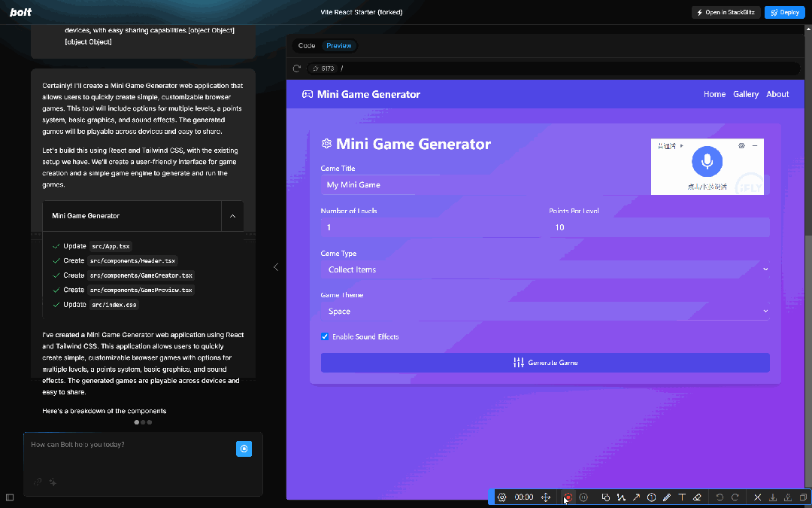812x508 pixels.
Task: Select the eraser tool in recording toolbar
Action: (697, 497)
